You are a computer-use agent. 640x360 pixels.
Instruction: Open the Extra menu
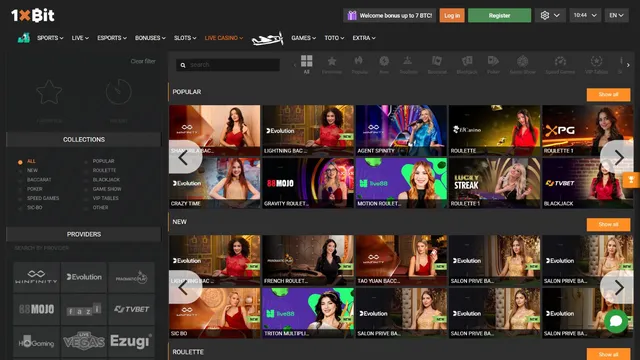[x=364, y=38]
